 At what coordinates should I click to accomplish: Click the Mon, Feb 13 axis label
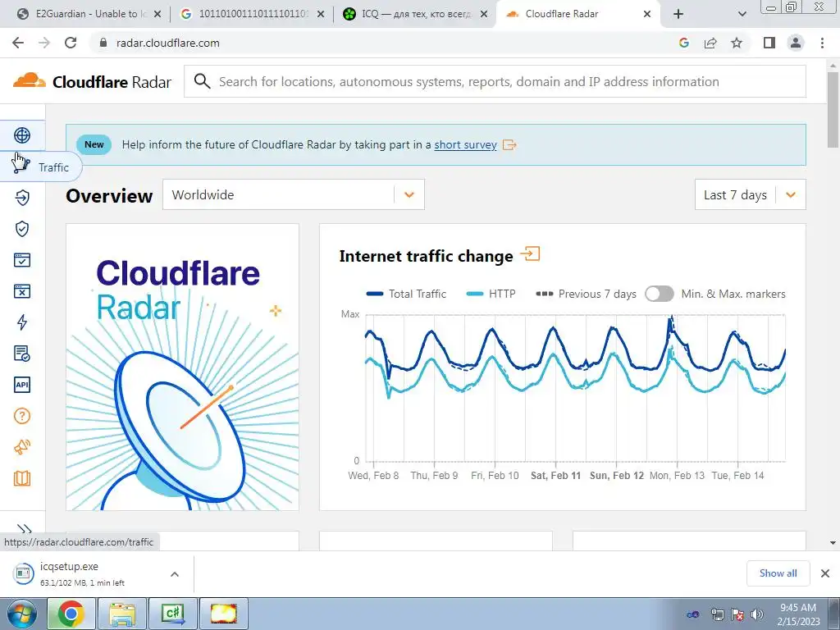coord(677,475)
